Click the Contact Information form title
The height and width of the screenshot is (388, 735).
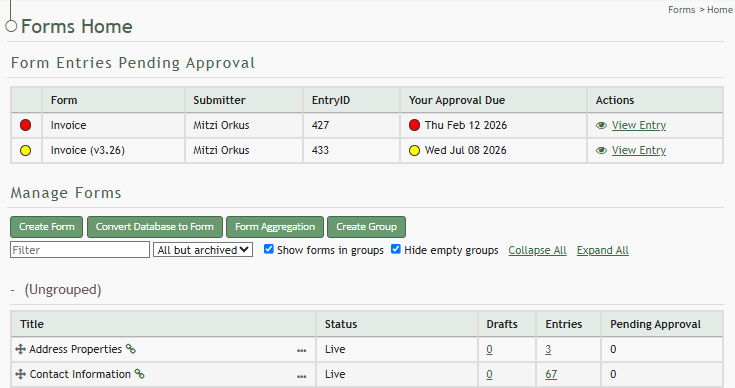(80, 374)
